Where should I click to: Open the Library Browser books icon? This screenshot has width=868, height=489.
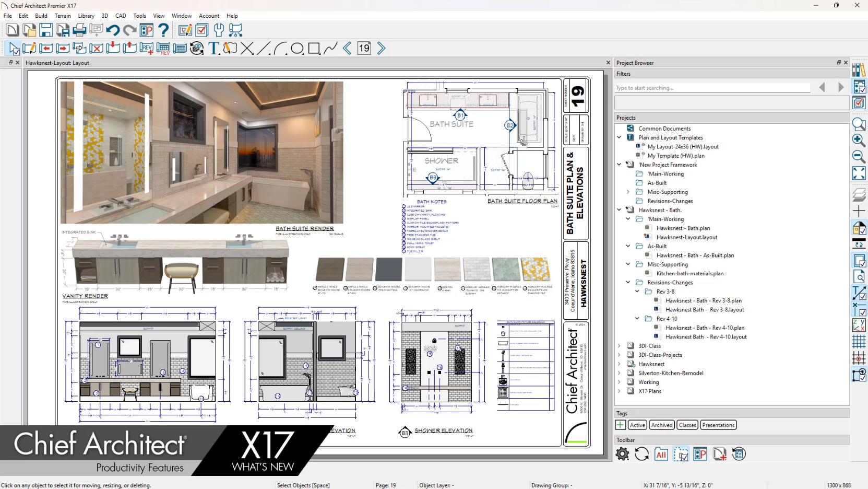(859, 69)
